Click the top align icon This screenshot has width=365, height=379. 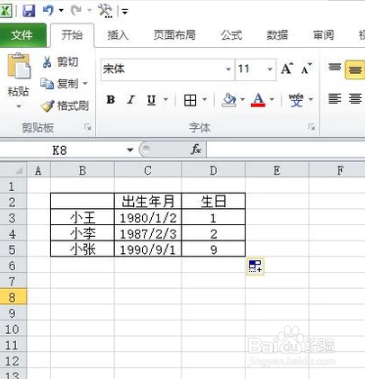(x=335, y=68)
